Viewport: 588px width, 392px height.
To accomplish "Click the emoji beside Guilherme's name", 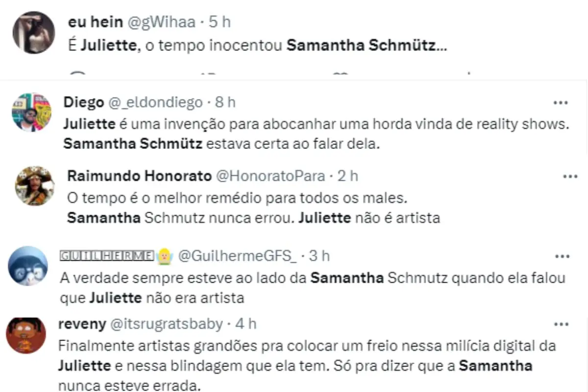I will [164, 255].
